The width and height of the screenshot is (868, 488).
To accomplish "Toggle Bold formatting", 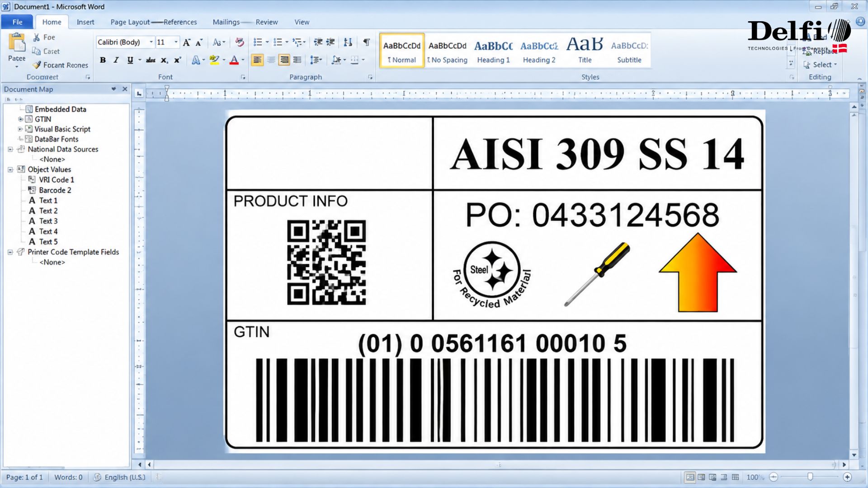I will [103, 60].
